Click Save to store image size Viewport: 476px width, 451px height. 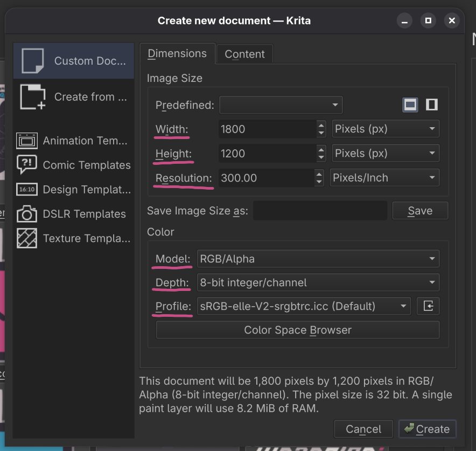tap(420, 211)
